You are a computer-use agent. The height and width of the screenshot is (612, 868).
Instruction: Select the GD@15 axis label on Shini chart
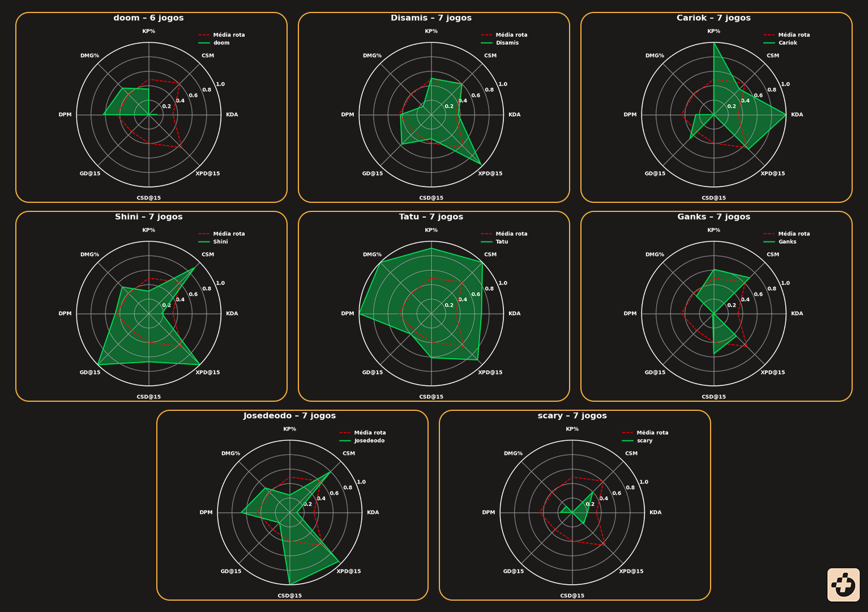90,373
